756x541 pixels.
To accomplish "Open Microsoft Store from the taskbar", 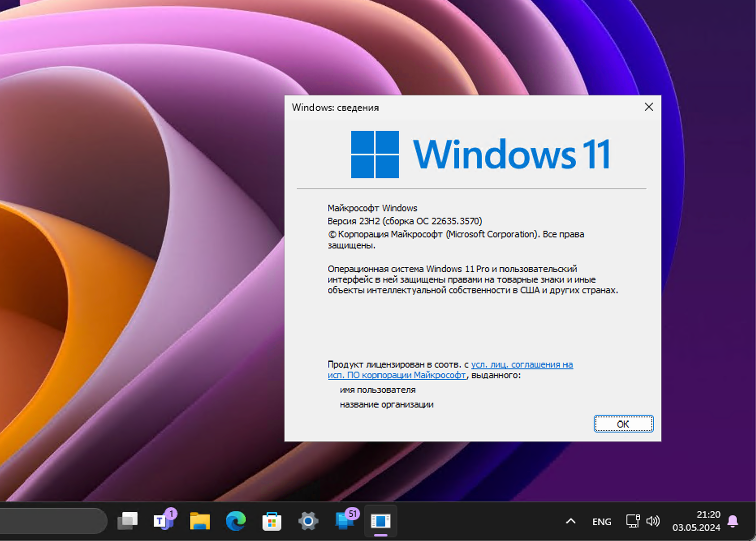I will coord(272,521).
